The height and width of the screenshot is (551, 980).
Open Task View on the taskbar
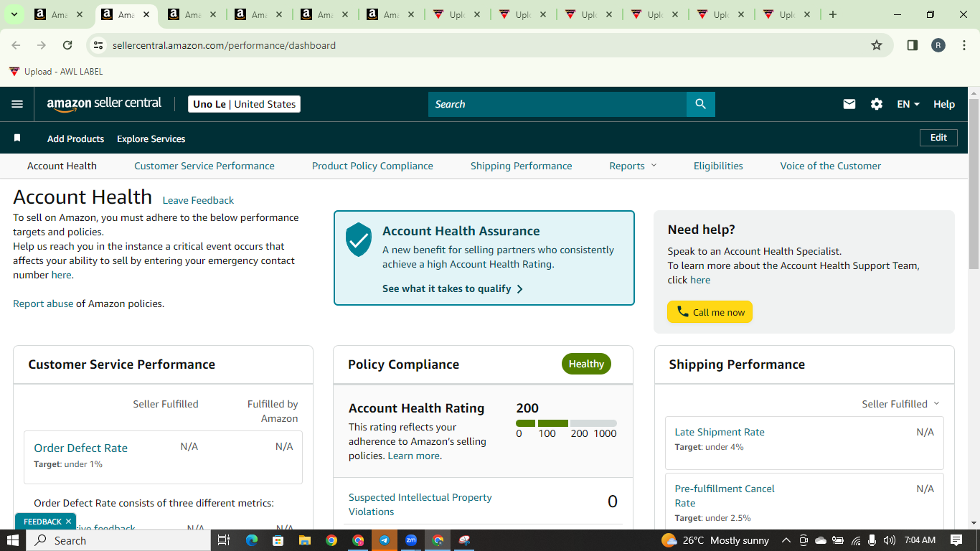point(223,540)
